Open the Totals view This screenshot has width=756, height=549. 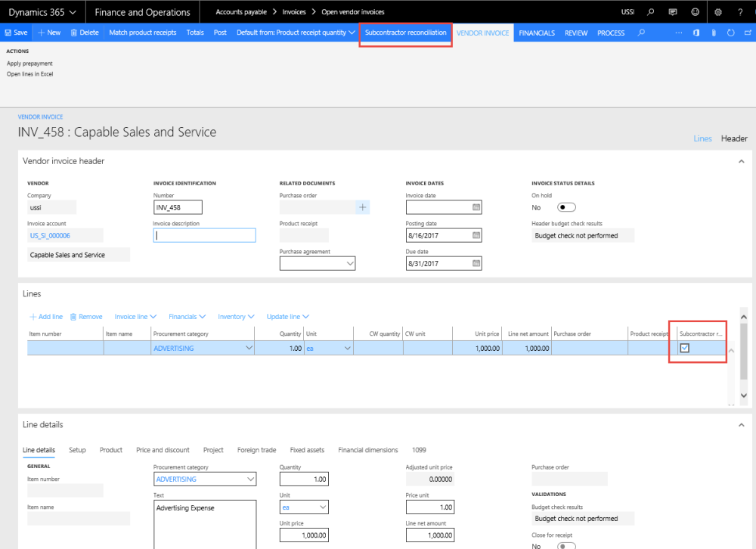[x=195, y=33]
